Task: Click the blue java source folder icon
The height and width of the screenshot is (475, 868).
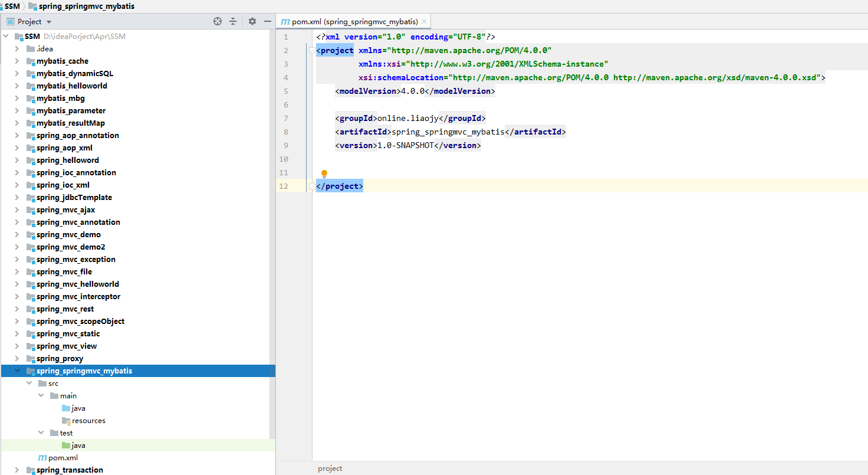Action: coord(66,408)
